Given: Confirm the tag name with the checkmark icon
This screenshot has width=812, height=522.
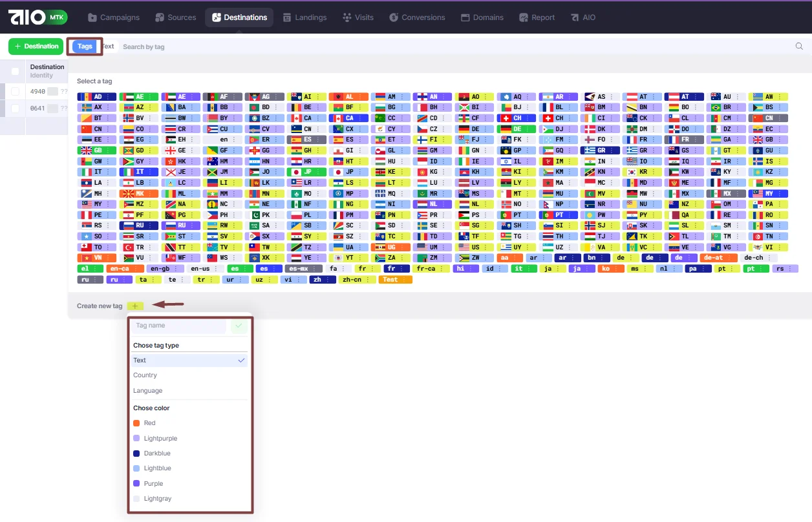Looking at the screenshot, I should pos(239,326).
